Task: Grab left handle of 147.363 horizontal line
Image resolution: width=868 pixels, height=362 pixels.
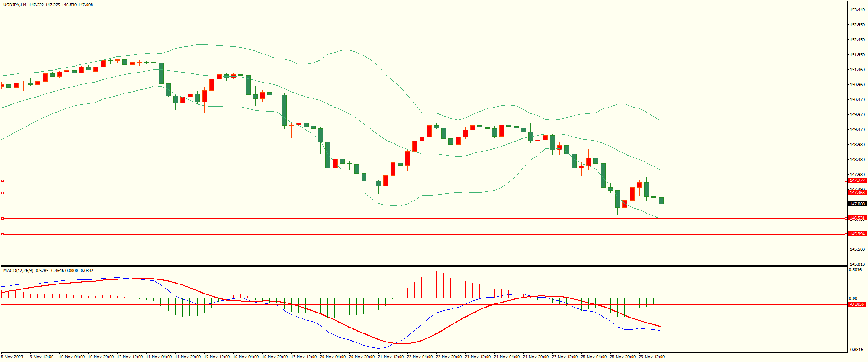Action: coord(2,193)
